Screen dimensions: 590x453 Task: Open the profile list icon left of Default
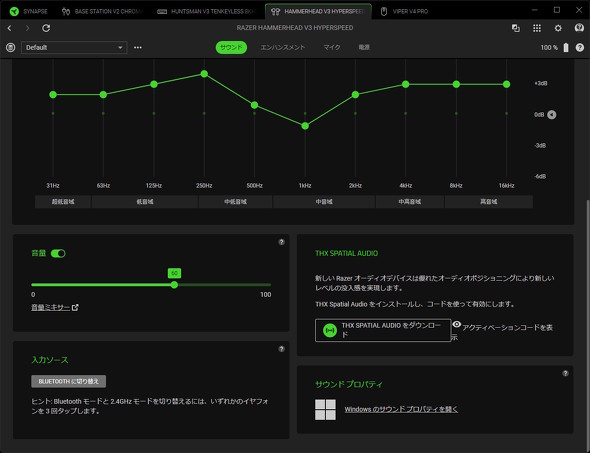[x=11, y=47]
